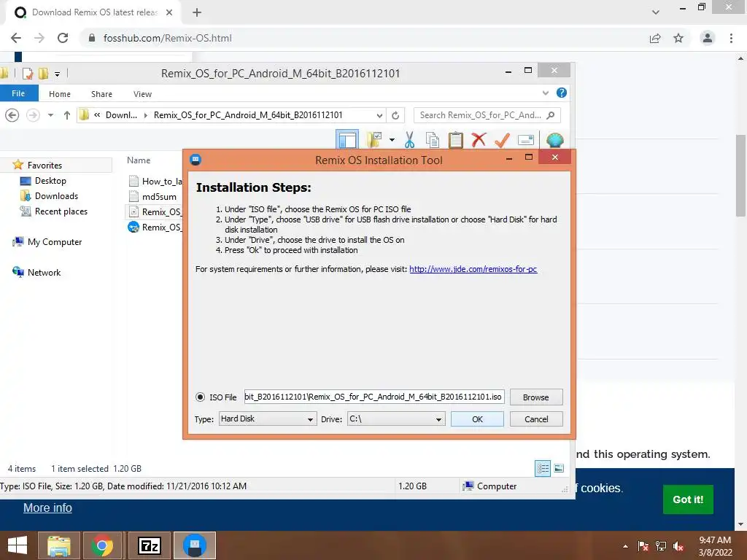Click the new folder icon in Explorer toolbar
This screenshot has height=560, width=747.
374,140
